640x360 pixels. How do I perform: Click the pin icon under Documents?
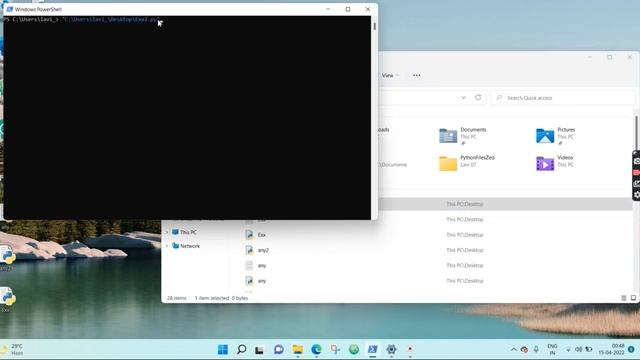click(x=463, y=144)
